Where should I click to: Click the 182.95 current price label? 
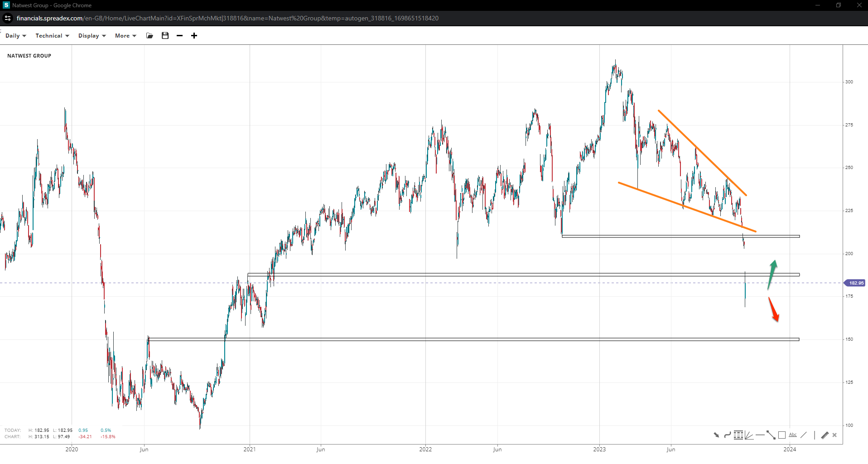(x=855, y=283)
